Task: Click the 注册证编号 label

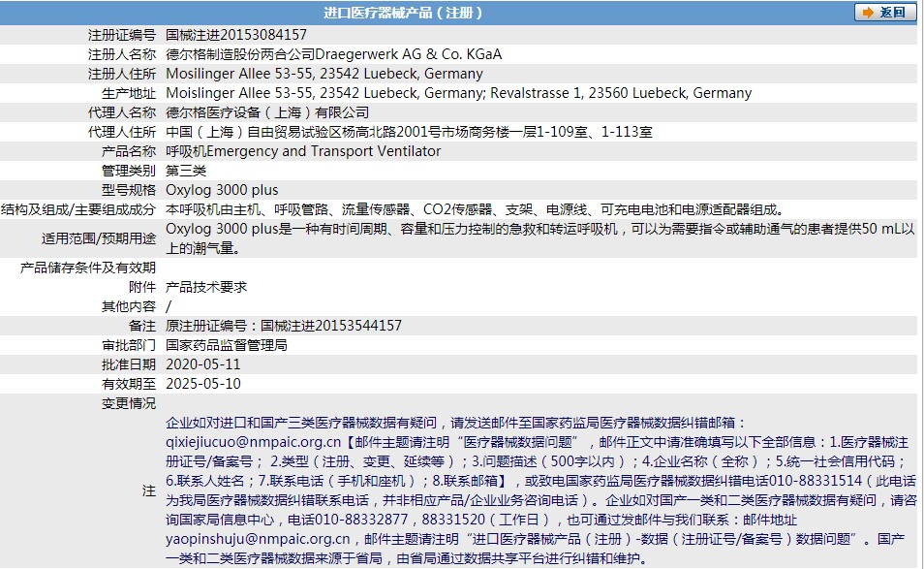Action: coord(122,35)
